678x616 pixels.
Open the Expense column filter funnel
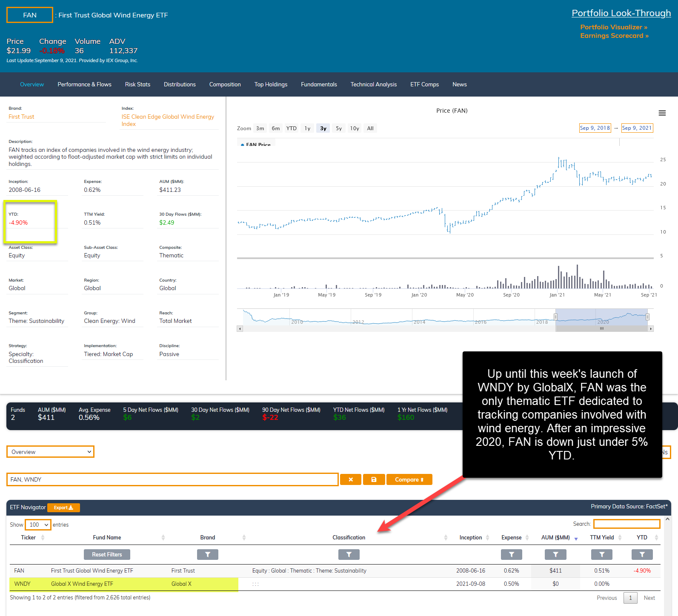point(512,554)
